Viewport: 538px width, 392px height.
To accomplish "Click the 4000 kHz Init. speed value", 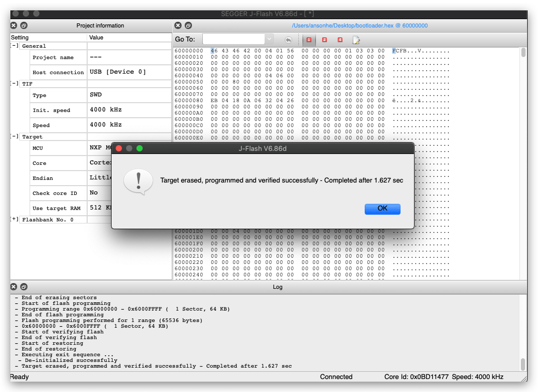I will coord(106,110).
